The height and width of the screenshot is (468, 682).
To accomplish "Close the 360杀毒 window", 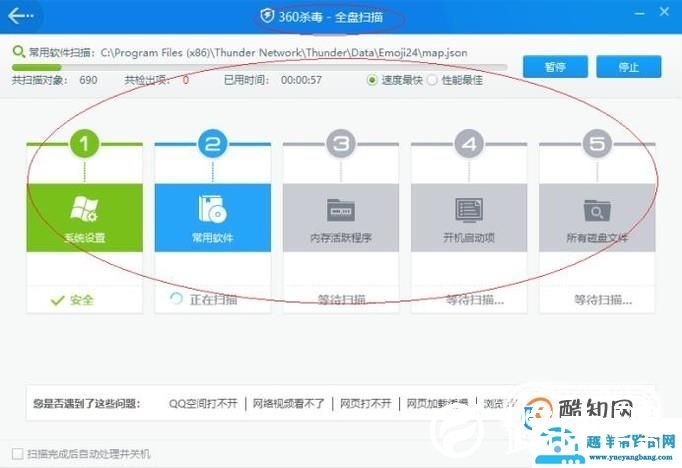I will 664,12.
